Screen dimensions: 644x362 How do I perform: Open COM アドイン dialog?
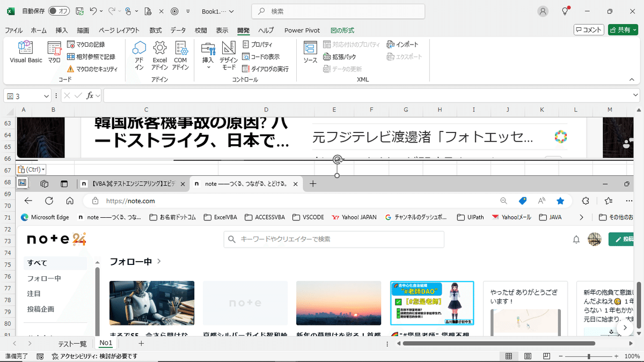(x=180, y=55)
